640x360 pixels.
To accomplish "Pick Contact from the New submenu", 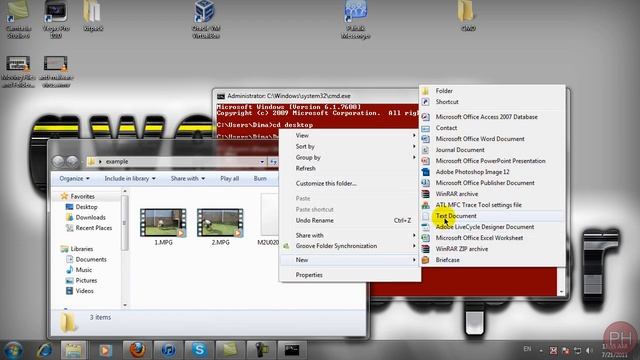I will (x=446, y=128).
